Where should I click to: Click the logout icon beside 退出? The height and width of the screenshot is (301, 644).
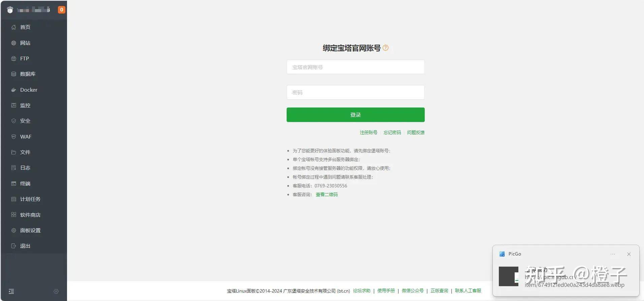click(13, 246)
